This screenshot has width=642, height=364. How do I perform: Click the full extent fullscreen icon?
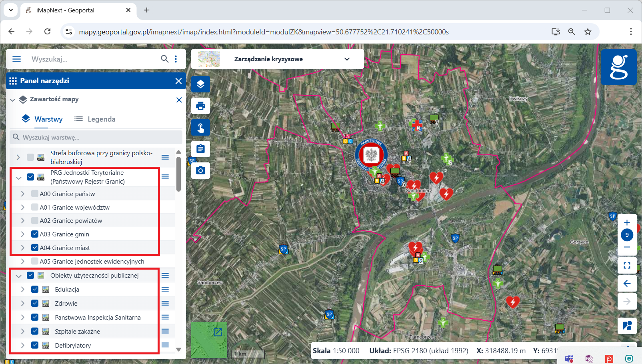coord(627,265)
